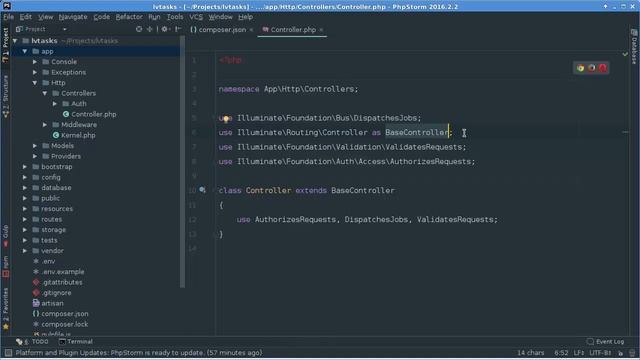The height and width of the screenshot is (360, 640).
Task: Open the npm tool window
Action: click(x=5, y=267)
